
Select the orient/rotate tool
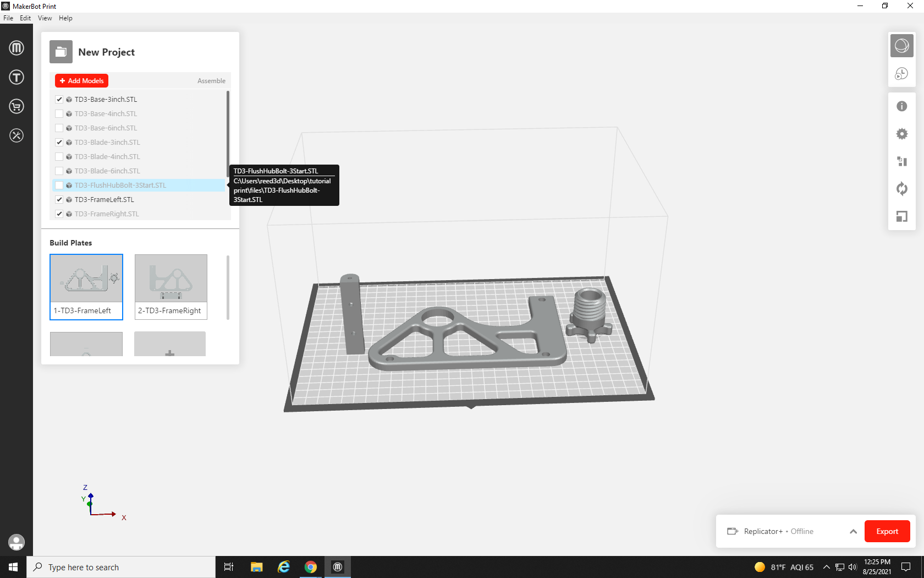[x=902, y=189]
